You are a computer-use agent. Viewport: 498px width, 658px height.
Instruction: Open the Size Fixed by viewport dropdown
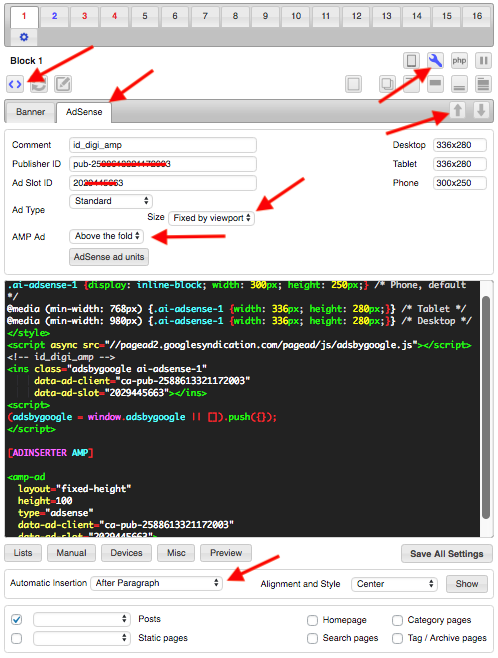point(211,218)
